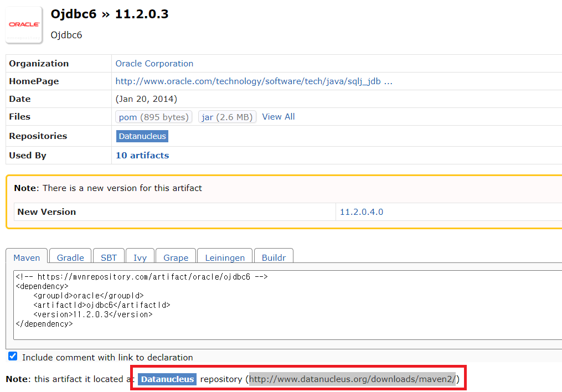Click inside the Maven dependency text area

coord(287,305)
